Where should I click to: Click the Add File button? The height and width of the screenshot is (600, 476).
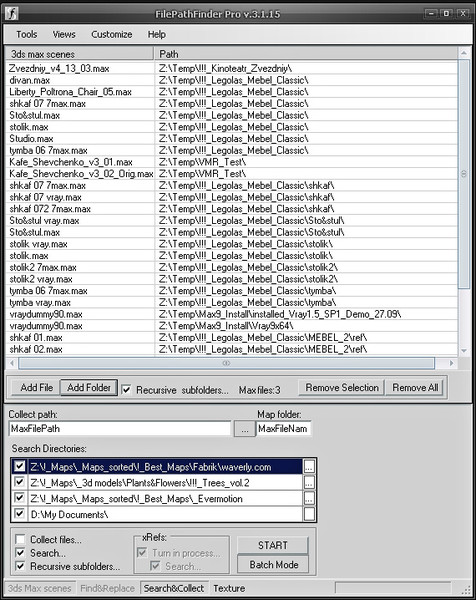[36, 388]
